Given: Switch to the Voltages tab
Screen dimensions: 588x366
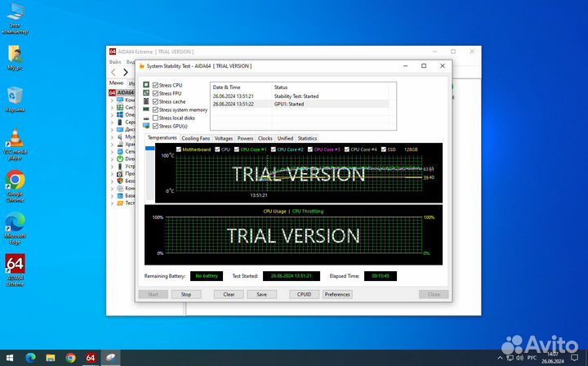Looking at the screenshot, I should pyautogui.click(x=224, y=138).
